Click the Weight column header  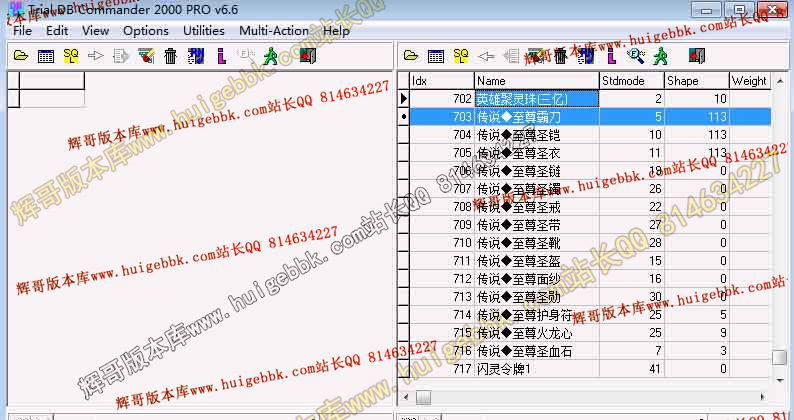(x=750, y=81)
